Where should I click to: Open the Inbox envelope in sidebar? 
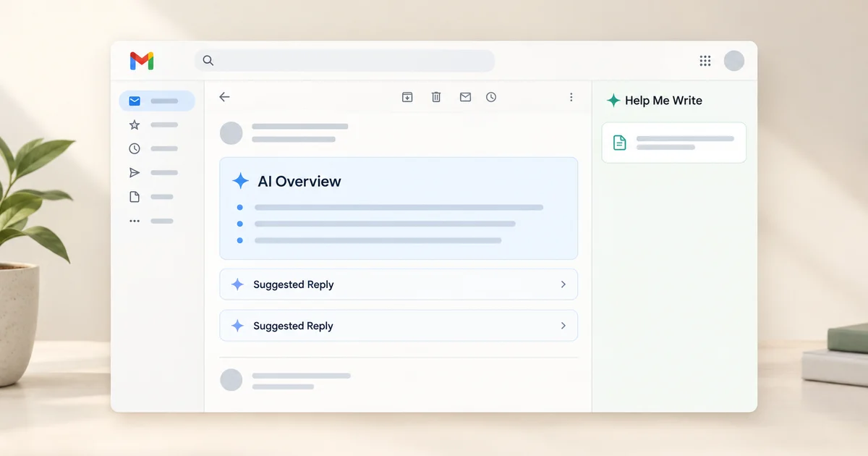pyautogui.click(x=135, y=101)
